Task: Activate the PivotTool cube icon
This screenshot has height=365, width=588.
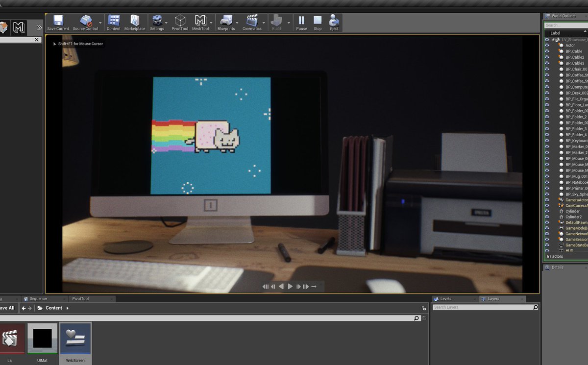Action: pyautogui.click(x=180, y=23)
